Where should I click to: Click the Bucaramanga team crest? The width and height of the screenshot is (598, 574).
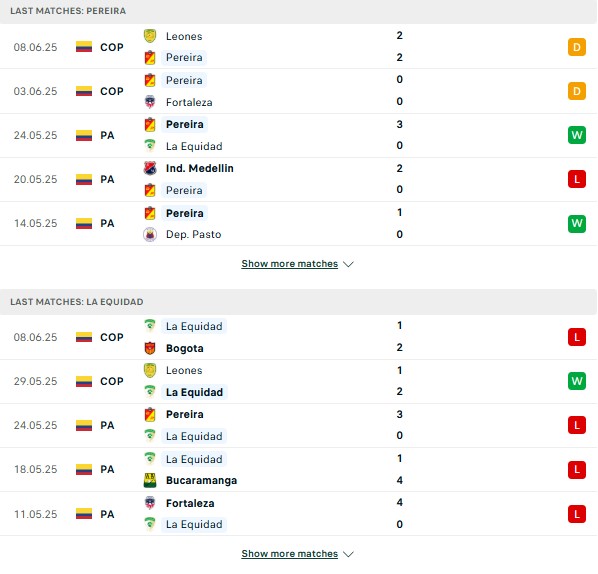coord(150,480)
